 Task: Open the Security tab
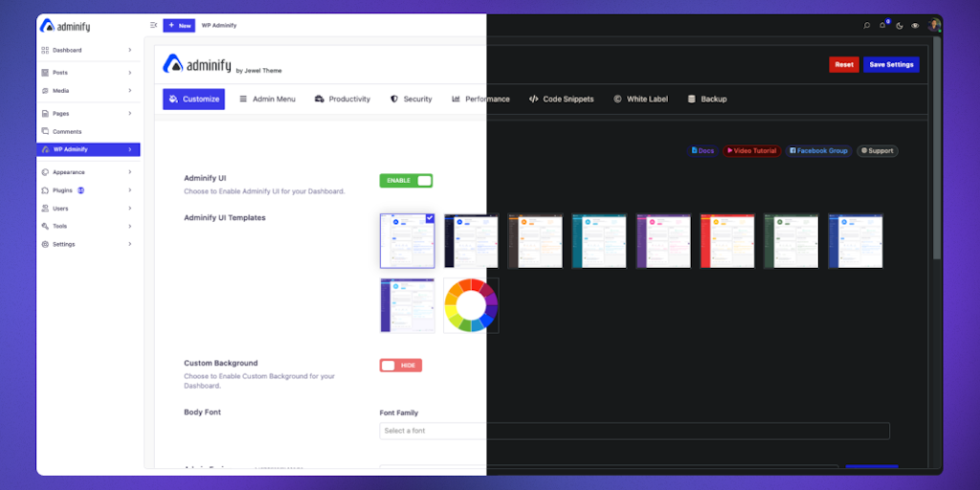[x=412, y=99]
